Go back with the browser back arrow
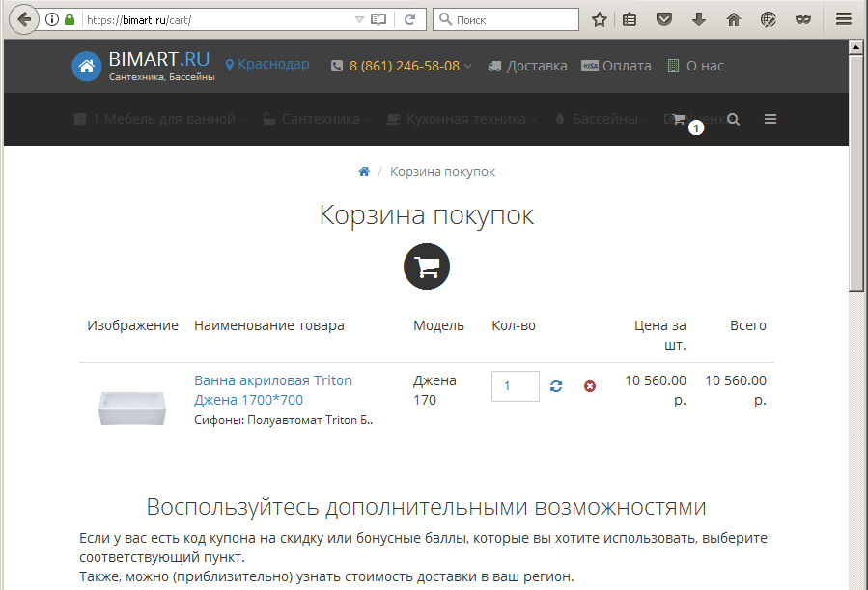 click(24, 20)
